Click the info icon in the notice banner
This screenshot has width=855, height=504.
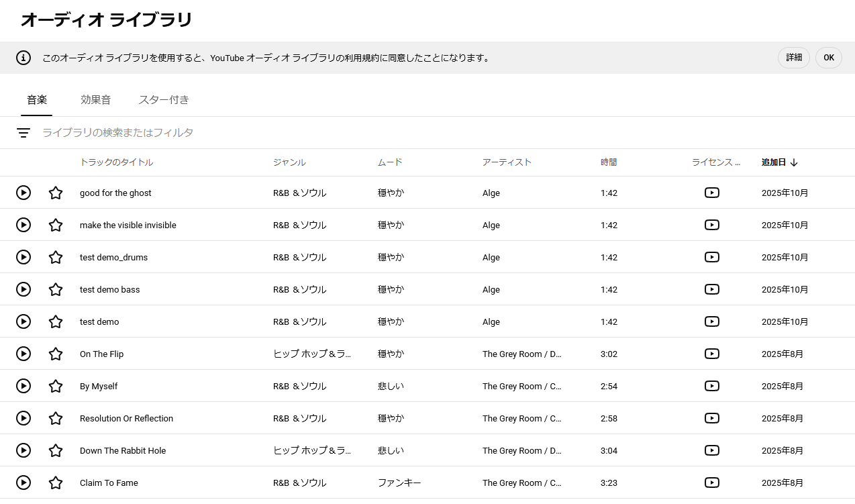[23, 58]
